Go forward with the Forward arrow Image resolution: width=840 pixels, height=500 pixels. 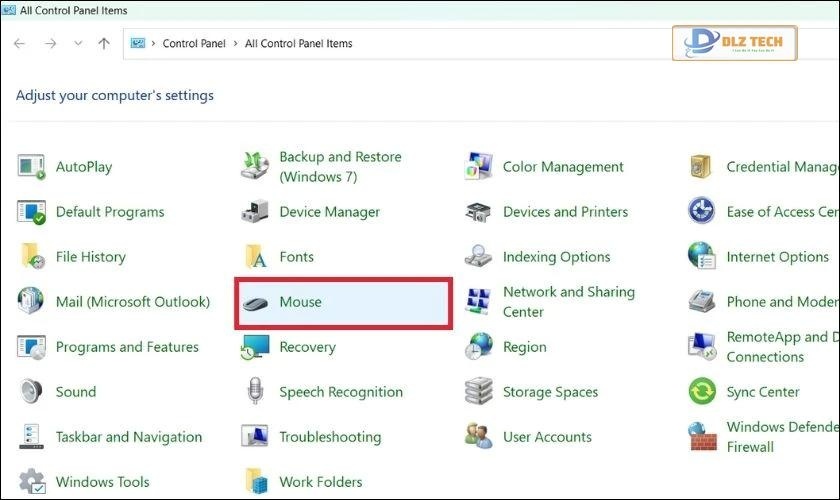point(50,43)
